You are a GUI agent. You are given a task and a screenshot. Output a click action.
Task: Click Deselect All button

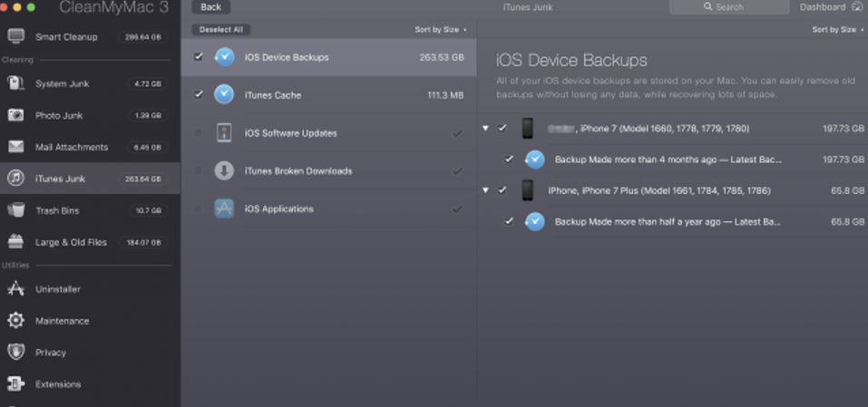(221, 30)
